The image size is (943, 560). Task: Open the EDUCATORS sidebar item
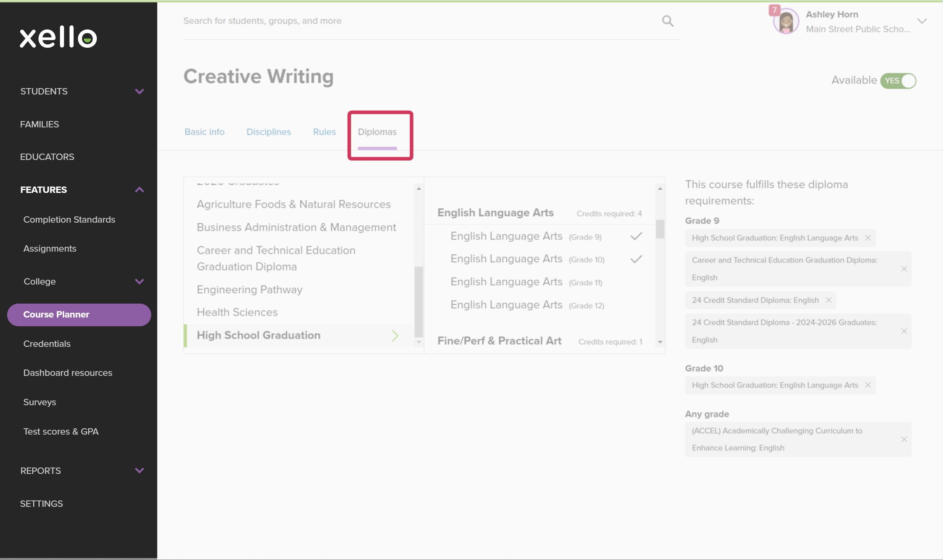pos(47,157)
